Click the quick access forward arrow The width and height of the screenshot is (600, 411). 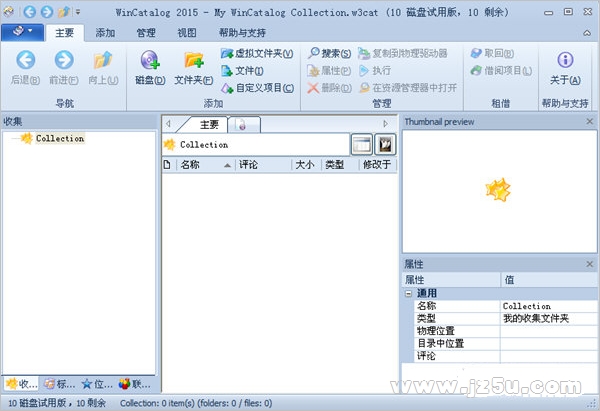47,12
